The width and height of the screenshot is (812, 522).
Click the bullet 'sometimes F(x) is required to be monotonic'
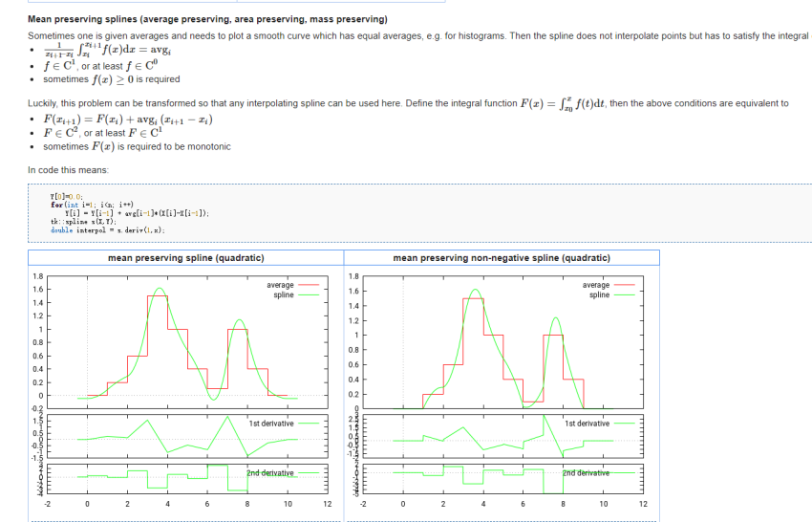[x=137, y=146]
